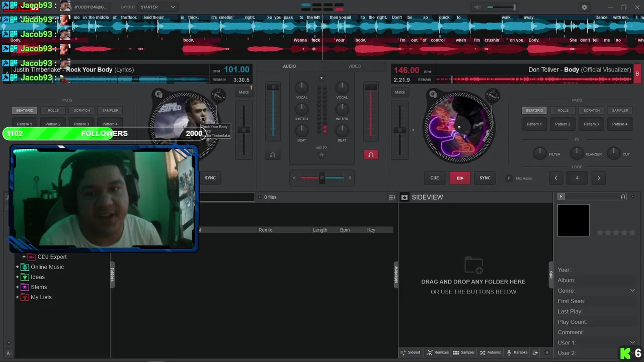
Task: Click the MIX FX waveform icon
Action: 322,155
